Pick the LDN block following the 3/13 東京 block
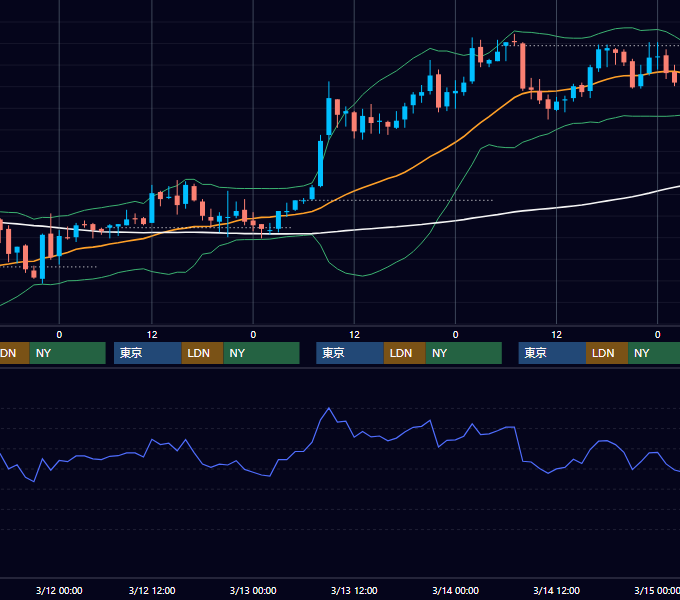Viewport: 680px width, 600px height. point(405,353)
